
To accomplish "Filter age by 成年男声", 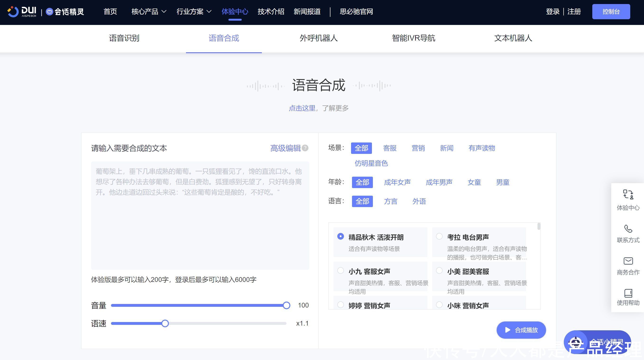I will 439,182.
